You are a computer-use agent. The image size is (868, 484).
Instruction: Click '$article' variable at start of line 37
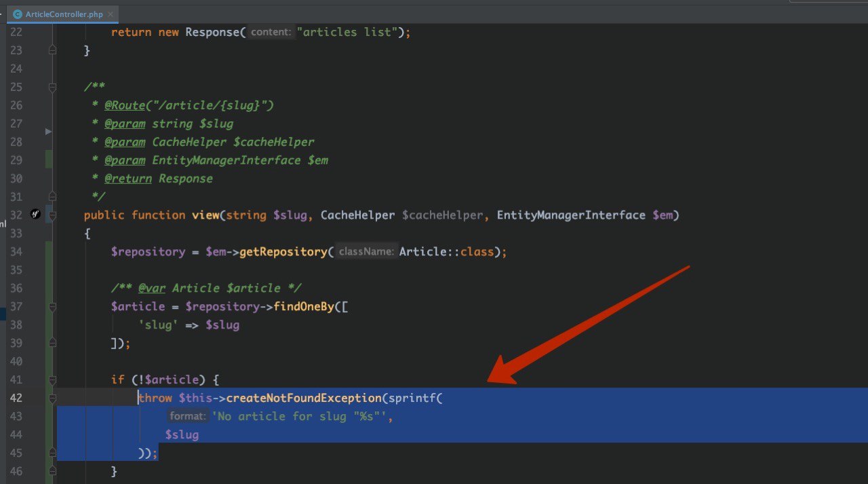point(138,306)
